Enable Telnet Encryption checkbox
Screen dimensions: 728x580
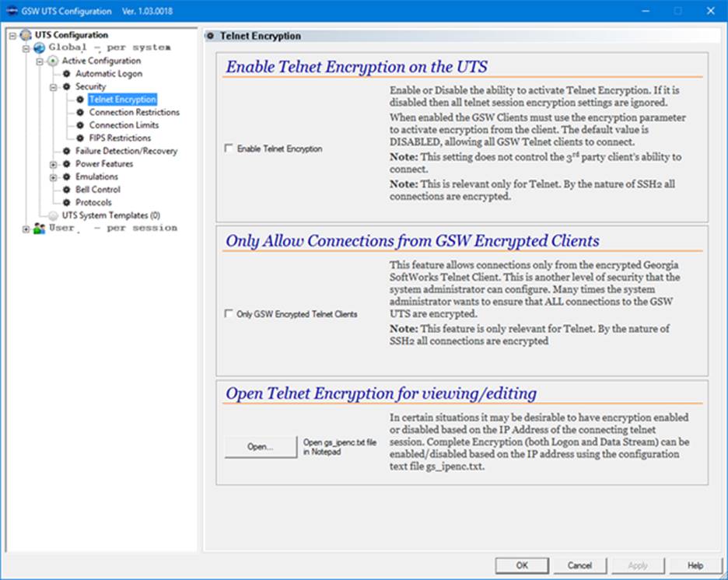(x=229, y=148)
